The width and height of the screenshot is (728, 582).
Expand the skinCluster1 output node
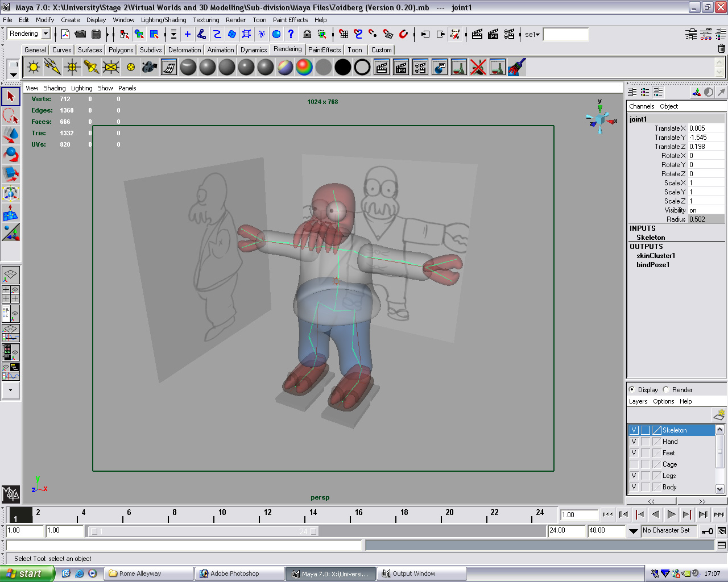pos(656,256)
